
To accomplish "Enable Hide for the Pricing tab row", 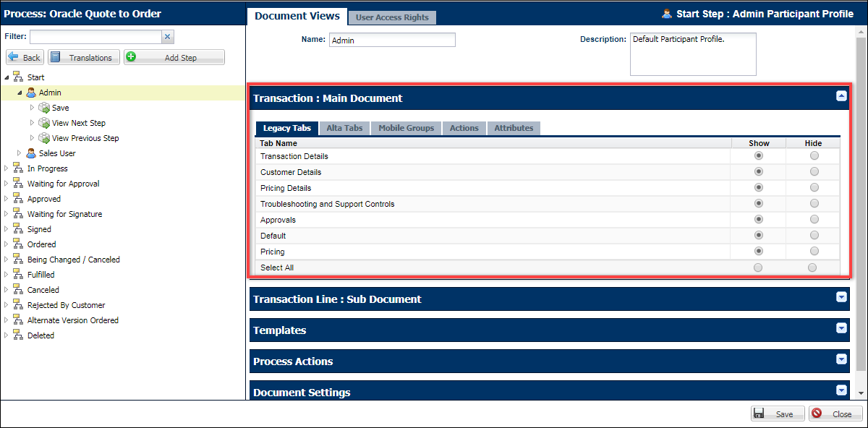I will pyautogui.click(x=814, y=251).
